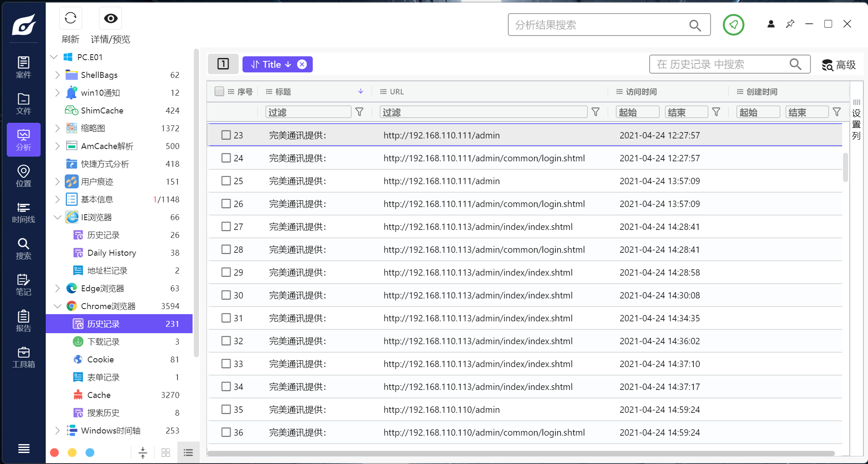Collapse the PC.E01 tree node
The height and width of the screenshot is (464, 868).
pos(54,57)
